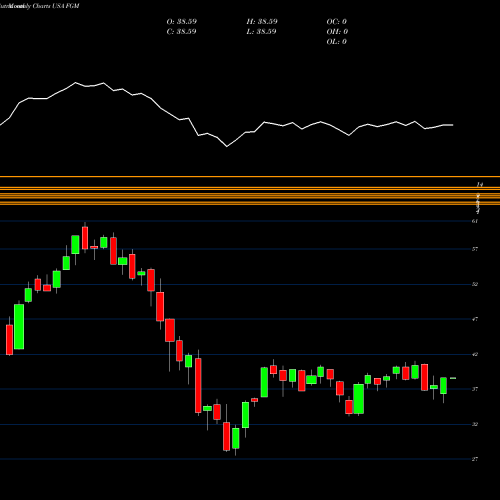Click the 'Charts USA FGM' chart title
500x500 pixels.
56,6
